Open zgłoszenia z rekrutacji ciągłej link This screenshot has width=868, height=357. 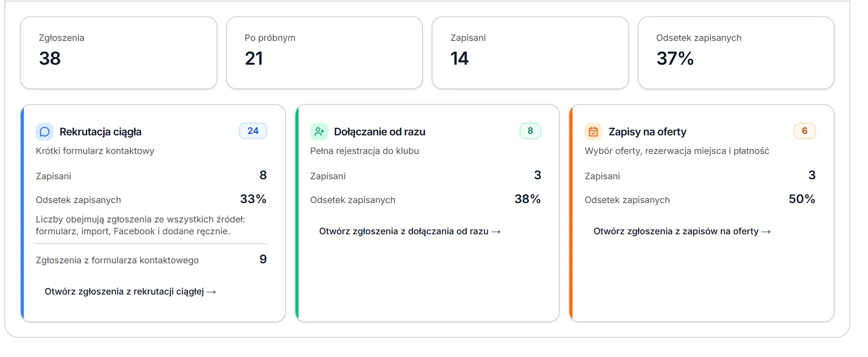pyautogui.click(x=130, y=291)
